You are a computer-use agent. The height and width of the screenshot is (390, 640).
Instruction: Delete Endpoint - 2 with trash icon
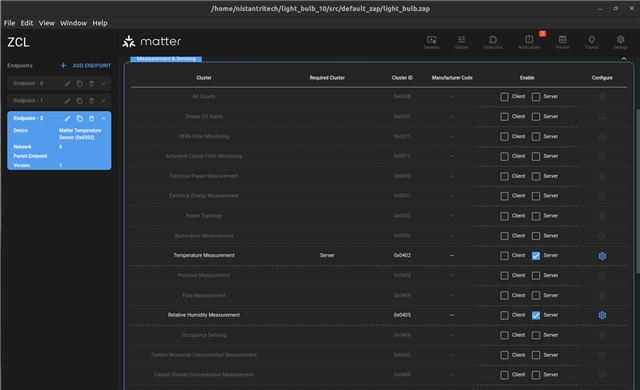91,118
